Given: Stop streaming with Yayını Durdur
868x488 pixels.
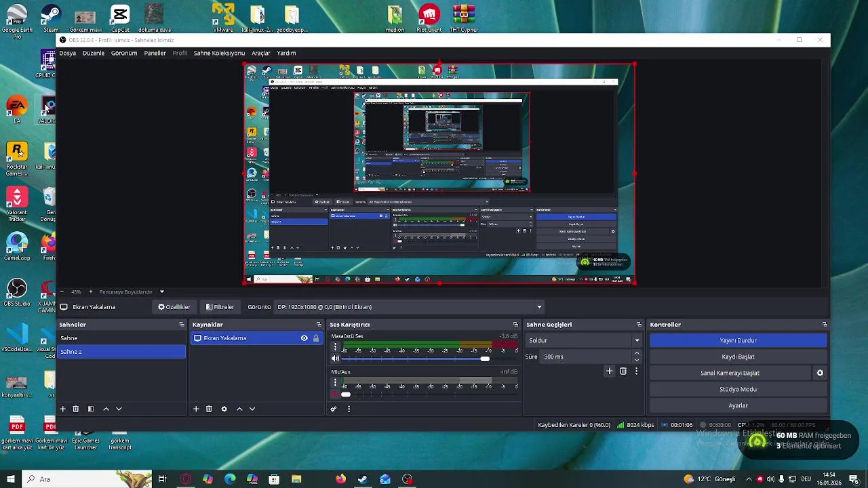Looking at the screenshot, I should point(738,340).
